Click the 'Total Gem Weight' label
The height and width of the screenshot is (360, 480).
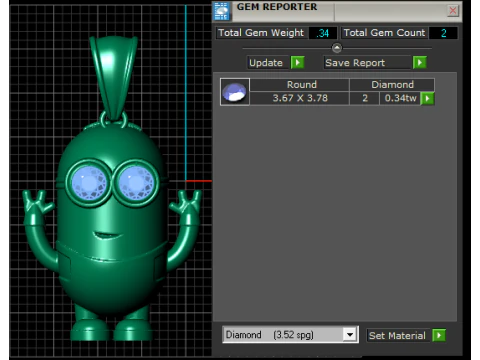click(x=261, y=33)
